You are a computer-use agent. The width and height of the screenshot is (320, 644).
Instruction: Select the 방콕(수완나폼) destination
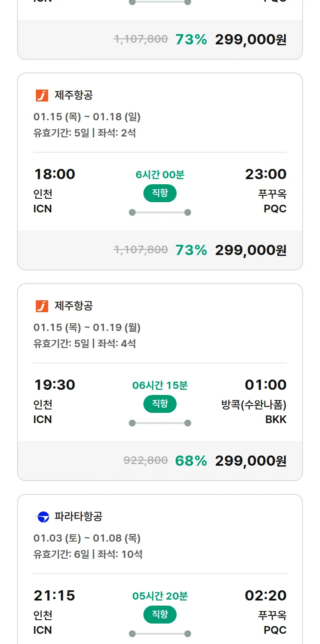tap(254, 405)
